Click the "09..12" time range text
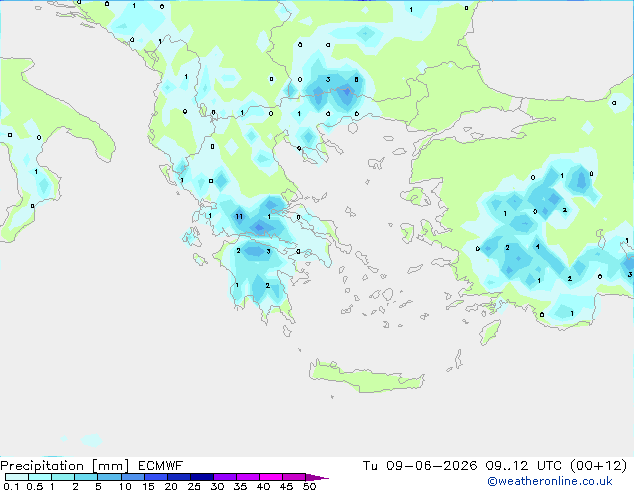This screenshot has width=634, height=490. 507,466
